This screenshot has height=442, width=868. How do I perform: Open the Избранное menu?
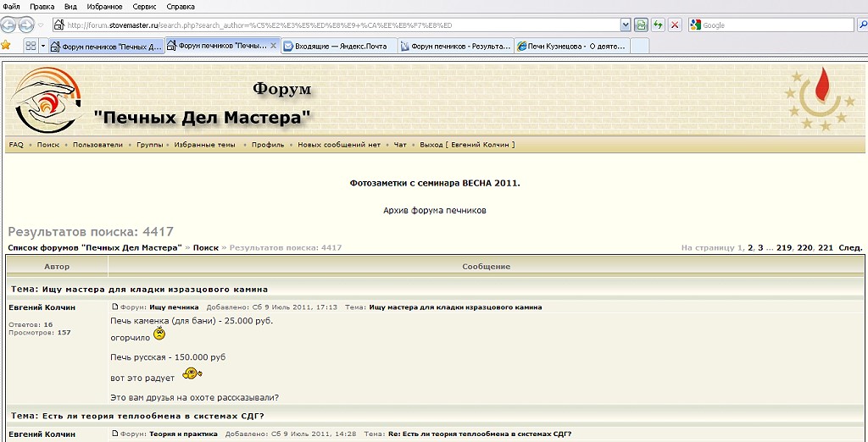(104, 6)
